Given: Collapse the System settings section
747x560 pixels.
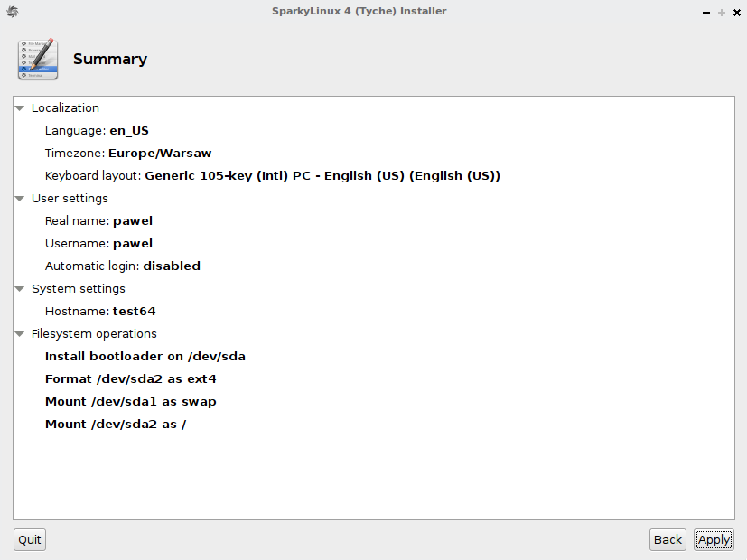Looking at the screenshot, I should tap(20, 288).
